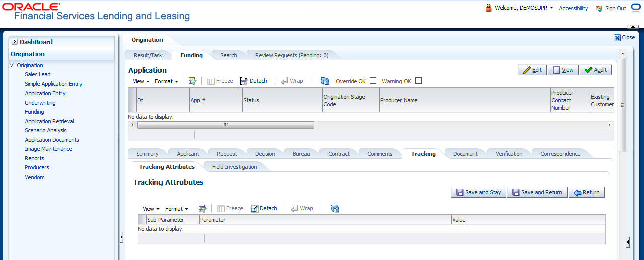Click the View button beside Edit
The height and width of the screenshot is (260, 644).
click(x=563, y=70)
